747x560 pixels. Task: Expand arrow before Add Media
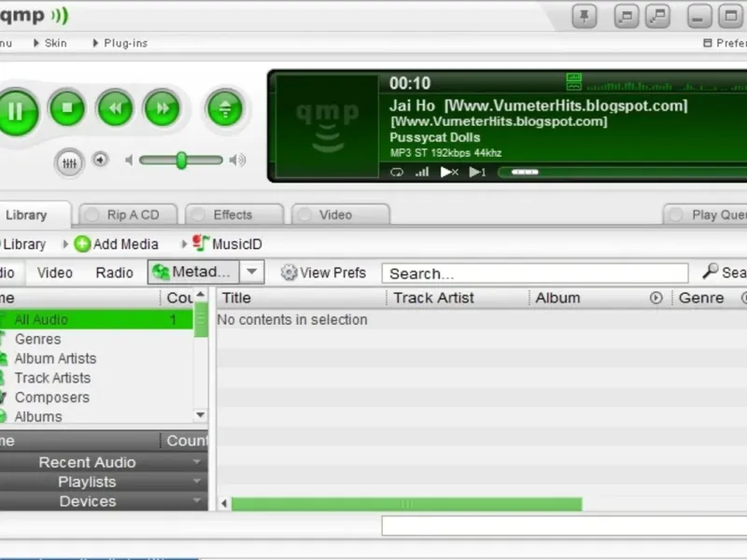tap(65, 245)
